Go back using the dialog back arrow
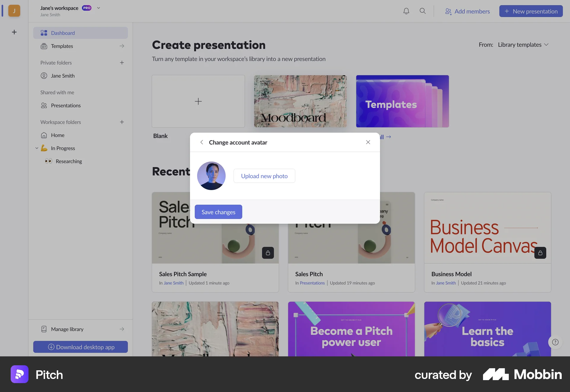This screenshot has height=392, width=570. (202, 142)
